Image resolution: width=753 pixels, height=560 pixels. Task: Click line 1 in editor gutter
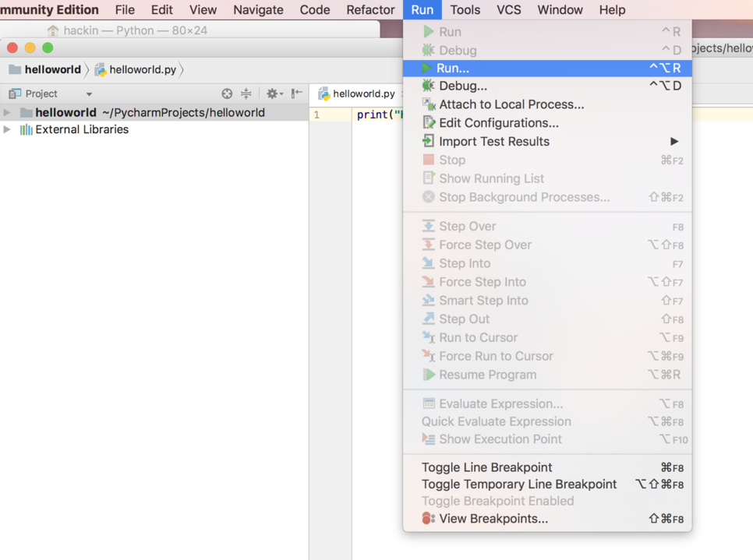point(316,114)
